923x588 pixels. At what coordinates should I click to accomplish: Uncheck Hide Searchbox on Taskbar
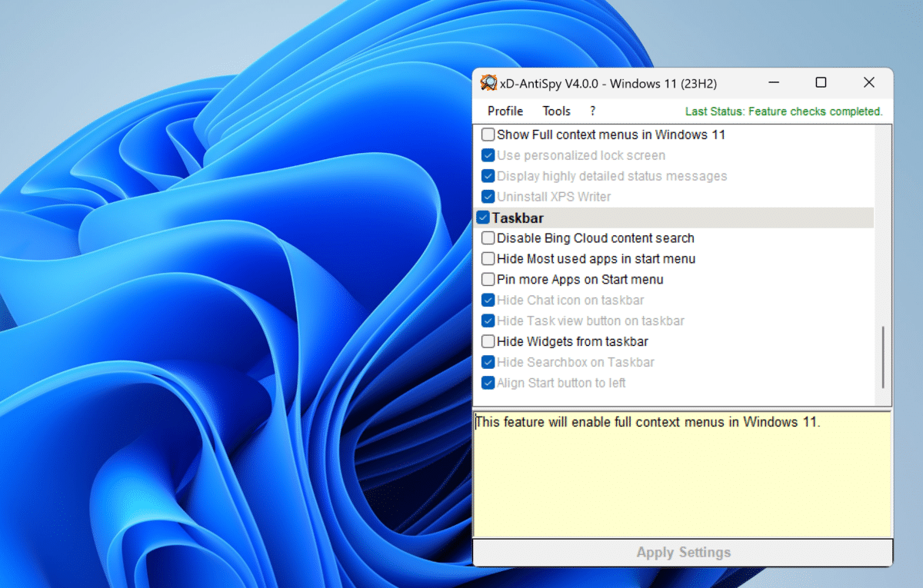(x=488, y=362)
